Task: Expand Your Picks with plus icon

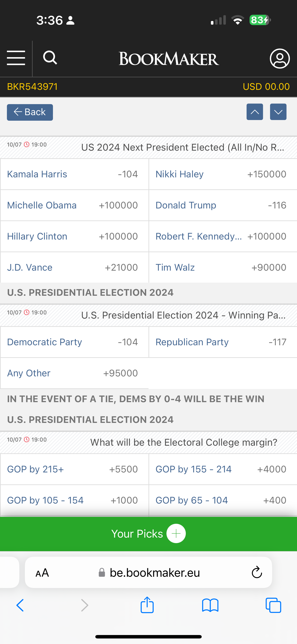Action: 176,533
